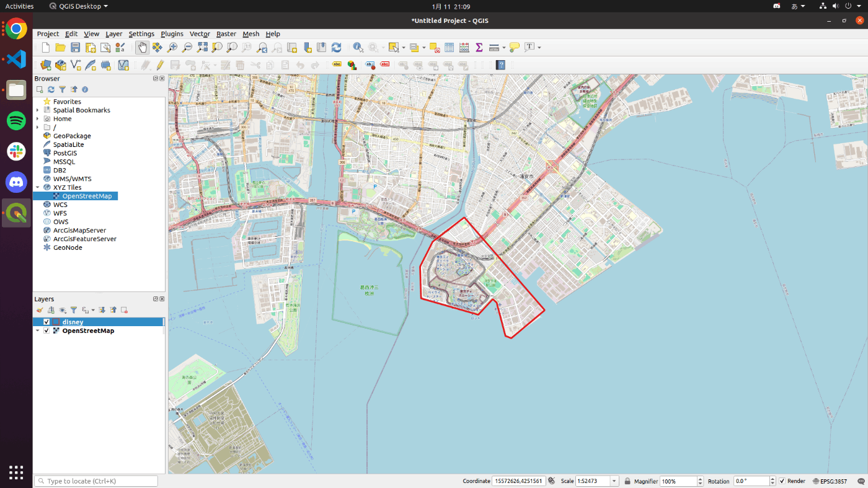Viewport: 868px width, 488px height.
Task: Click the Rotation value field
Action: [x=751, y=481]
